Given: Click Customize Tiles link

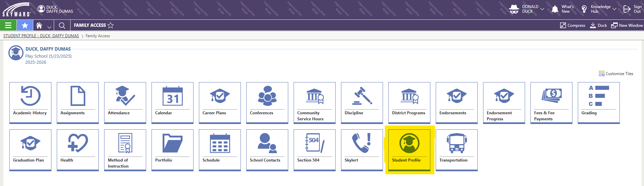Looking at the screenshot, I should [x=616, y=74].
